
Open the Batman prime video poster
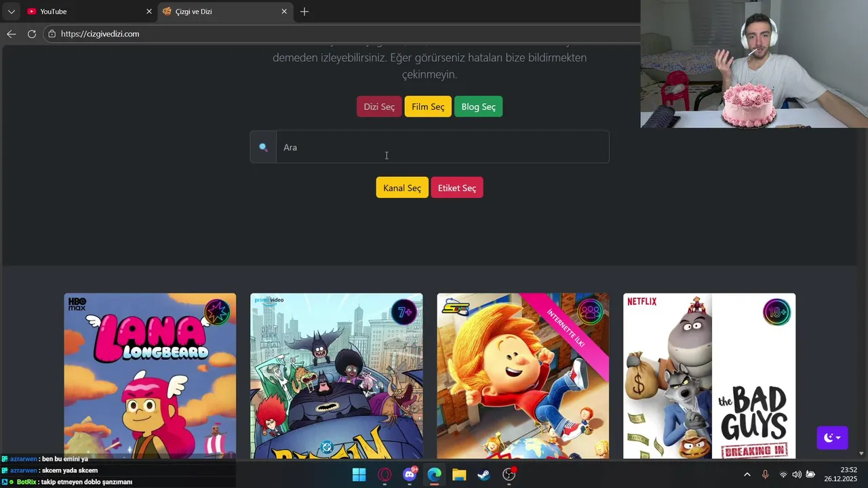[x=336, y=376]
